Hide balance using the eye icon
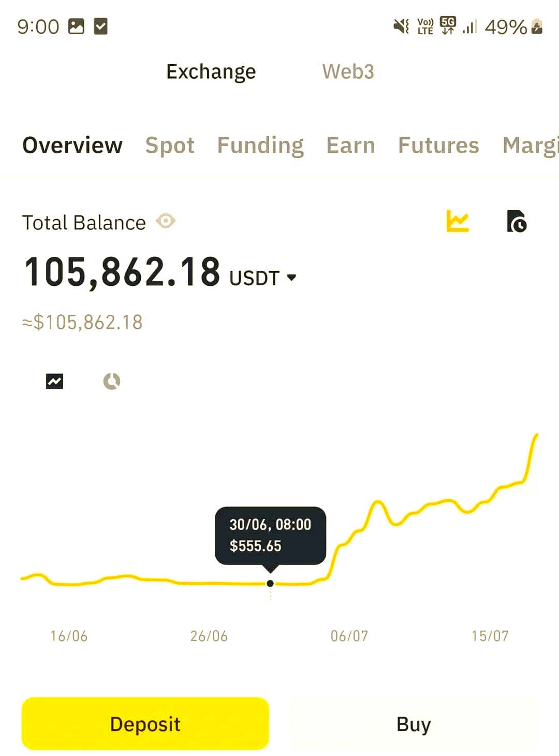 (166, 222)
